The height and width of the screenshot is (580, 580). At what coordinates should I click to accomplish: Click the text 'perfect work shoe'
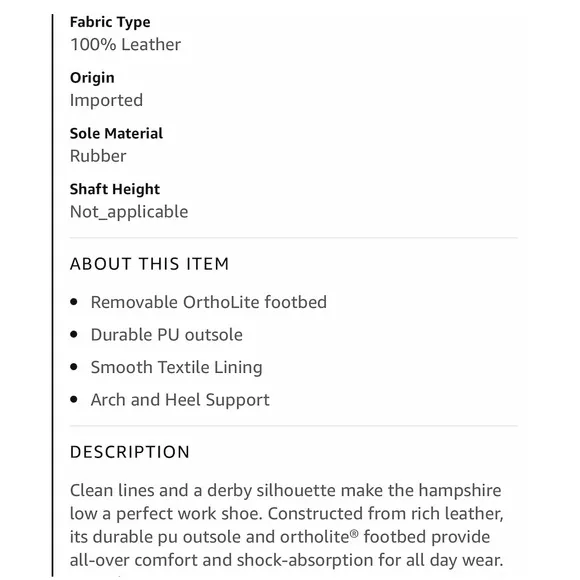pos(189,514)
